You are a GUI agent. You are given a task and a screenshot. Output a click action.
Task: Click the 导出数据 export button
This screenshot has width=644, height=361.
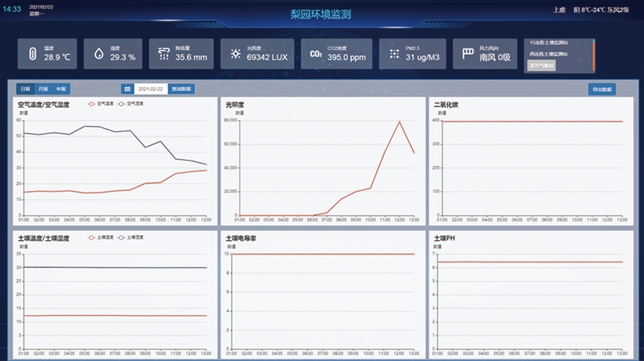tap(602, 89)
